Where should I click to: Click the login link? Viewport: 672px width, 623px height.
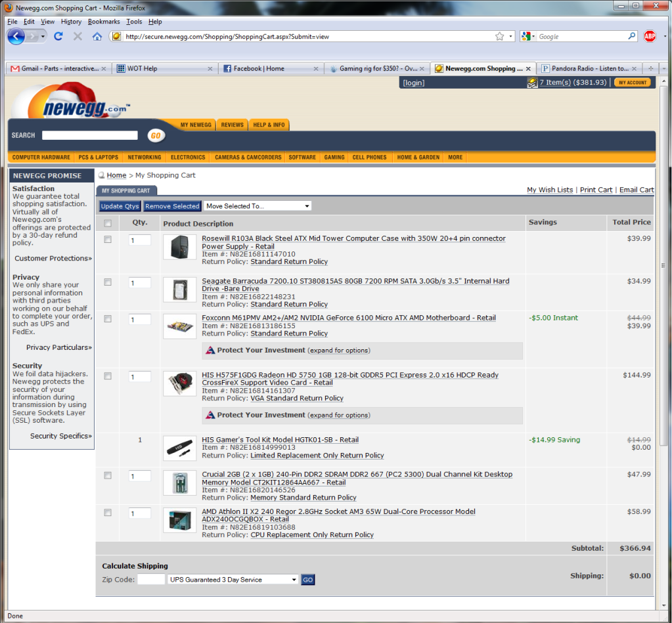[414, 83]
